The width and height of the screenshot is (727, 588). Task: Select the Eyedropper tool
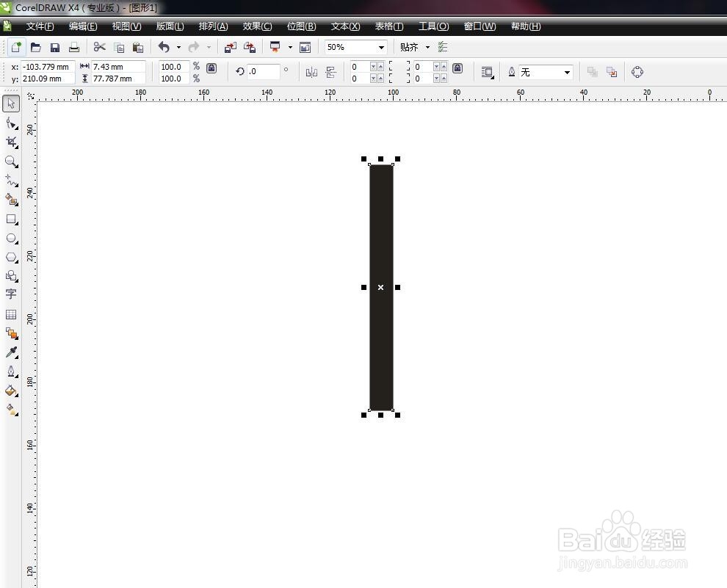(11, 352)
